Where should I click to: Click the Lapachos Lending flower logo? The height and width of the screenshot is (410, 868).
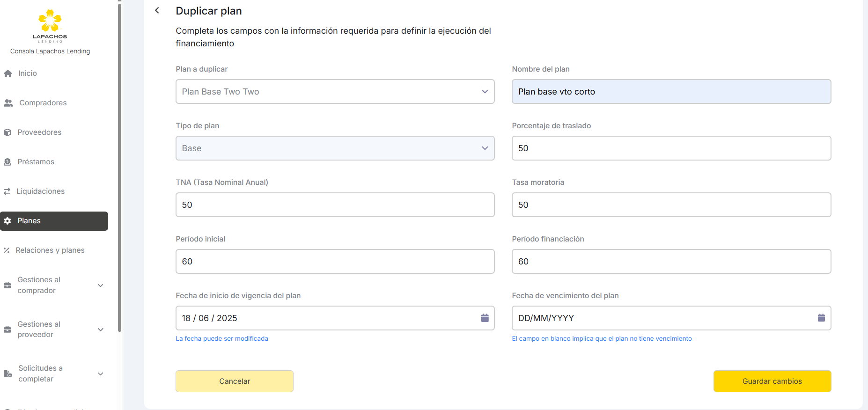pyautogui.click(x=50, y=21)
